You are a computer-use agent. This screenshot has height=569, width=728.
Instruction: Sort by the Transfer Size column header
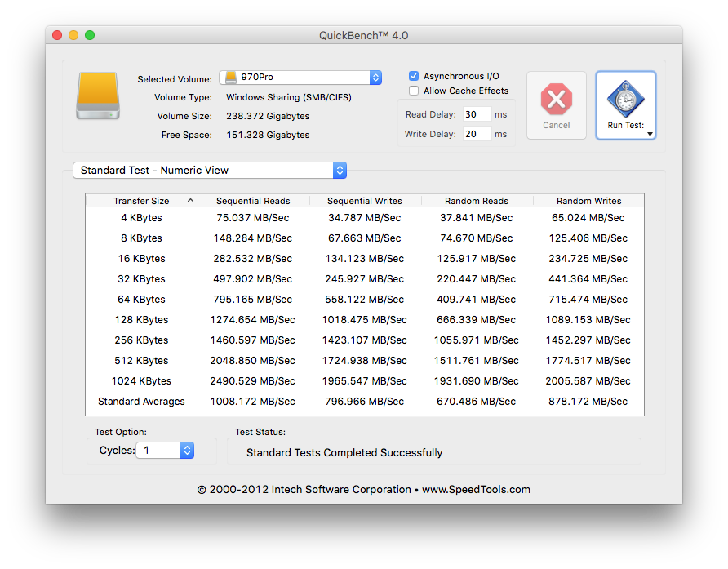coord(142,201)
